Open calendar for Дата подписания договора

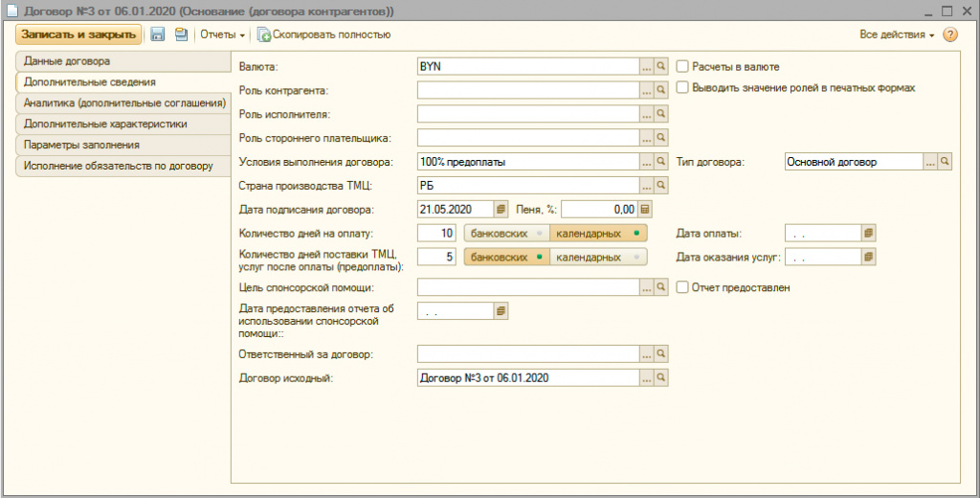[x=501, y=209]
